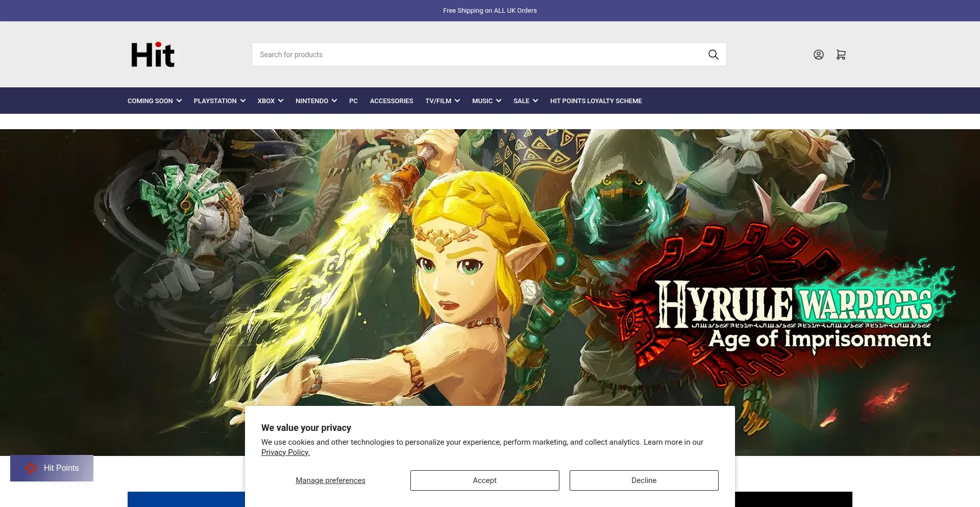Screen dimensions: 980x507
Task: Click the Hit store logo
Action: tap(153, 55)
